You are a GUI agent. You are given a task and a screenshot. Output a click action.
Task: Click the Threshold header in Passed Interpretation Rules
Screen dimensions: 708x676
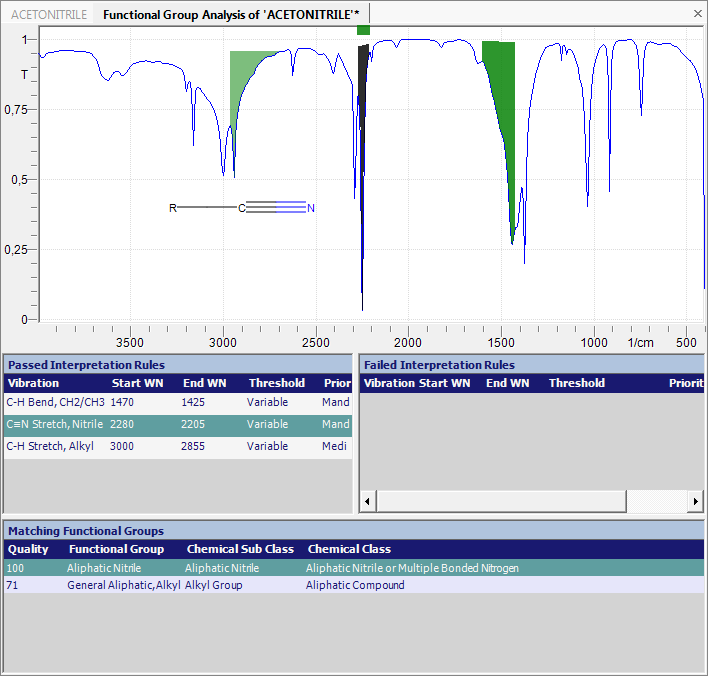pos(276,383)
